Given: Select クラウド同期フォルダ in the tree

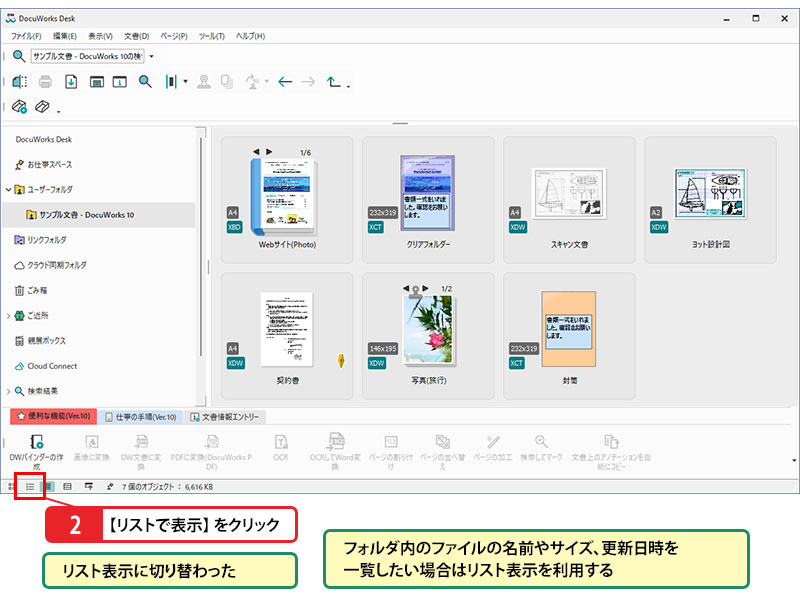Looking at the screenshot, I should tap(51, 265).
